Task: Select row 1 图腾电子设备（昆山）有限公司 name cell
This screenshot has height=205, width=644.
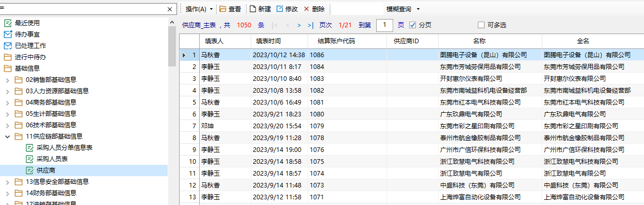Action: tap(490, 55)
